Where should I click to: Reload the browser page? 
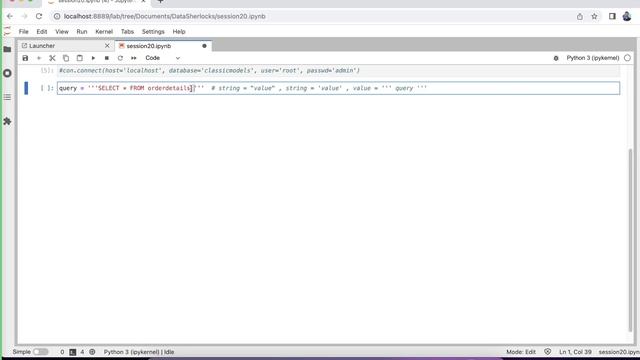click(x=39, y=16)
